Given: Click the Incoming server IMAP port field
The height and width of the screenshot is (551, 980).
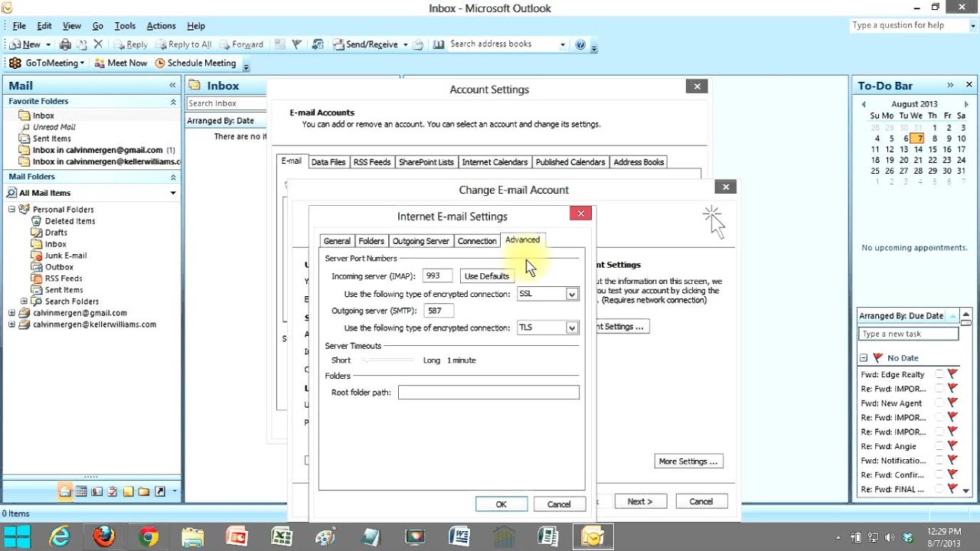Looking at the screenshot, I should pos(438,275).
